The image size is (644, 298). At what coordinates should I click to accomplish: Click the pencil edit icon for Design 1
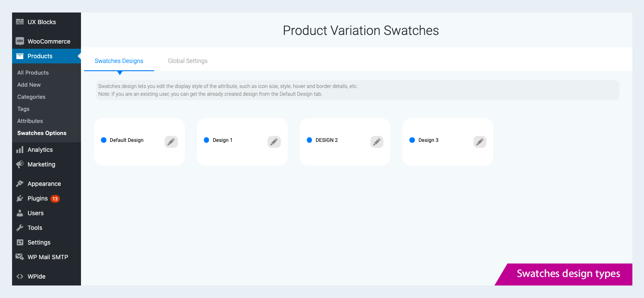[274, 142]
